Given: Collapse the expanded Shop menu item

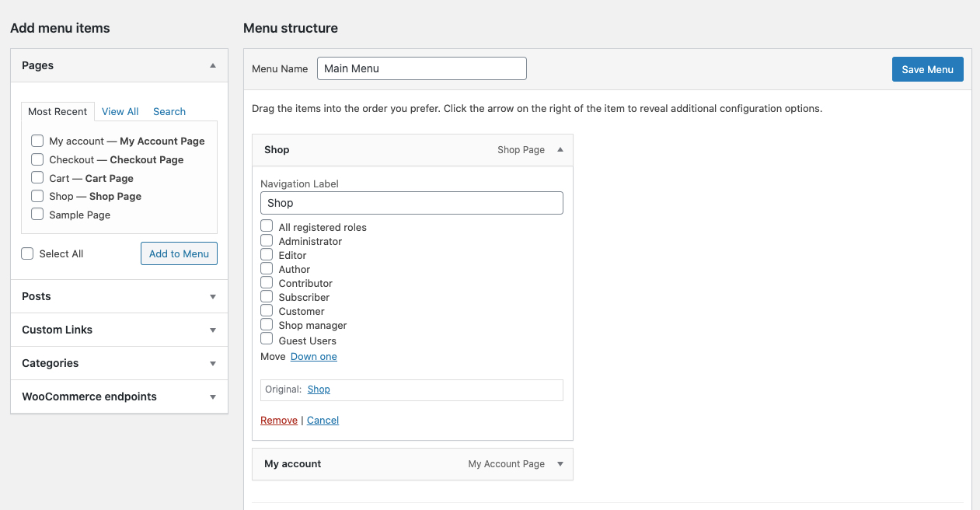Looking at the screenshot, I should pyautogui.click(x=560, y=149).
